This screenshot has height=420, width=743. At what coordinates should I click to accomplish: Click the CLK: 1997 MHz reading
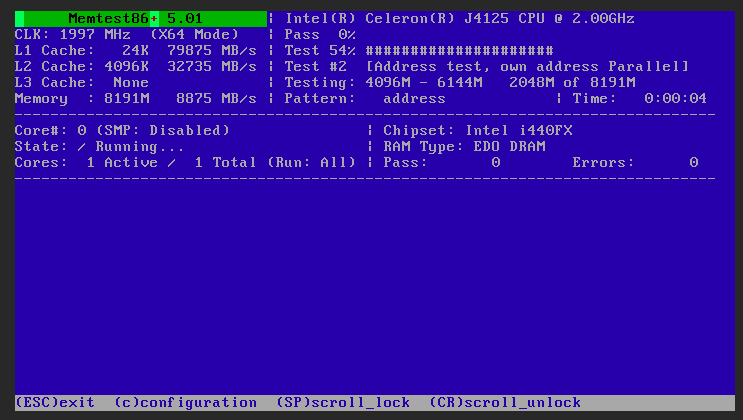coord(72,35)
